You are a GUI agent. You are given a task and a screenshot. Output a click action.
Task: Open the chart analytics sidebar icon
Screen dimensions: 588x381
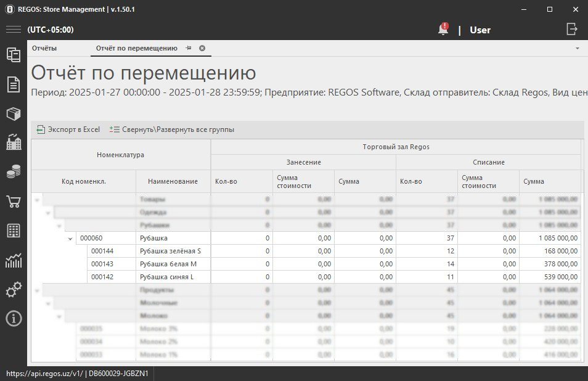[13, 261]
